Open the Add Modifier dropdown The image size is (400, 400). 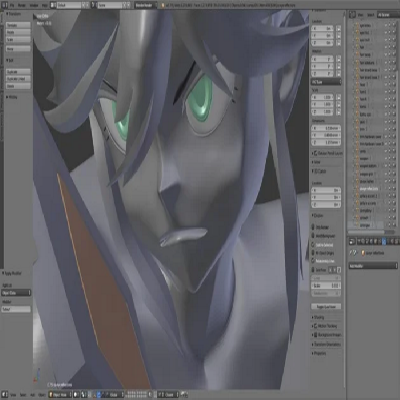point(373,266)
